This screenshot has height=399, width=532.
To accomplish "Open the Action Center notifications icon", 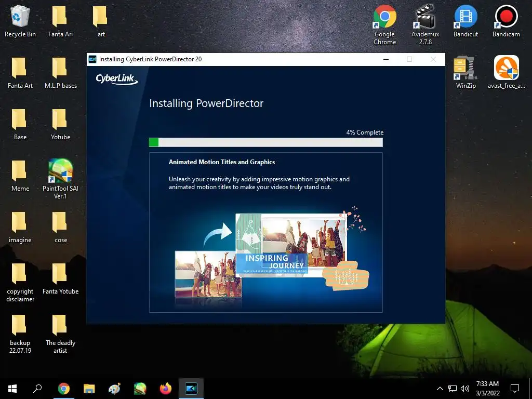I will click(x=515, y=389).
